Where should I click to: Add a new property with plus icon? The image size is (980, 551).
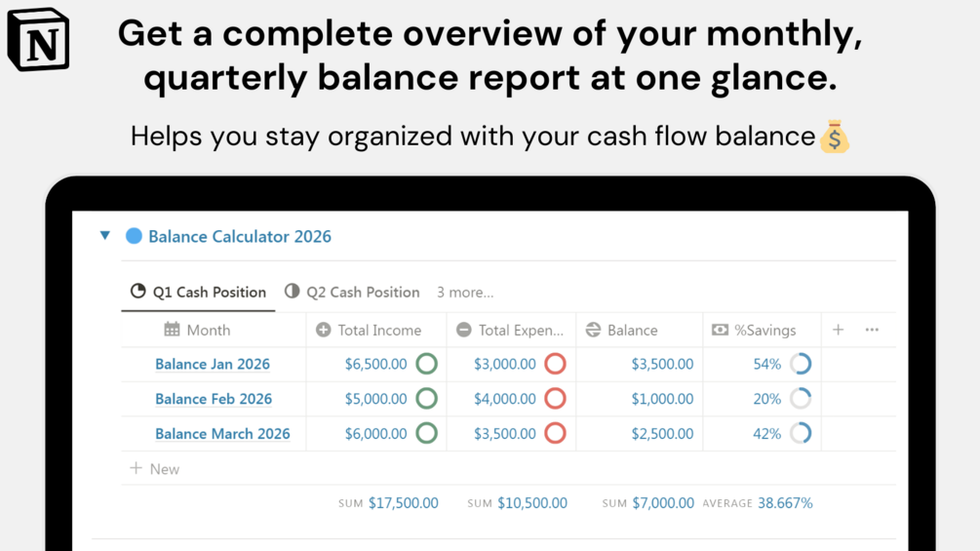coord(838,330)
